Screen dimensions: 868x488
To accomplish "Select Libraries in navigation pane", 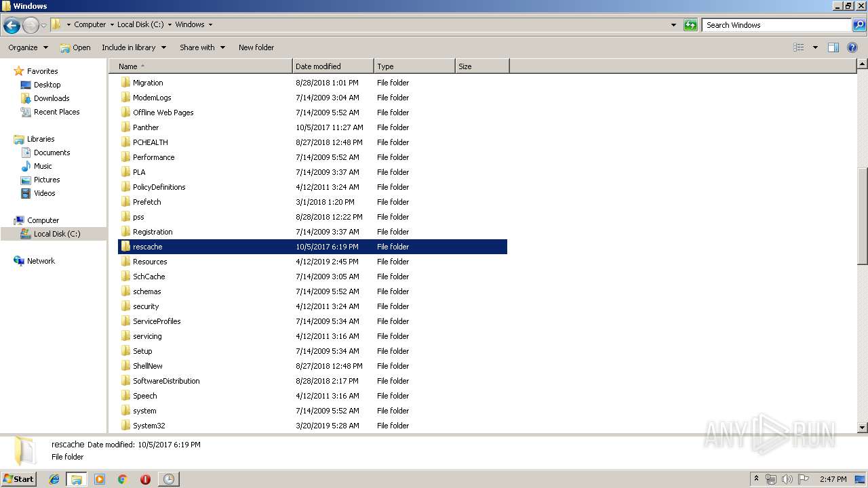I will coord(41,139).
